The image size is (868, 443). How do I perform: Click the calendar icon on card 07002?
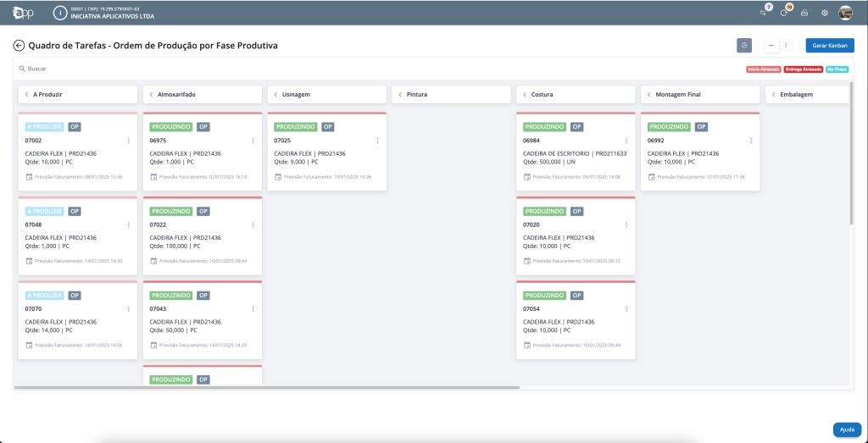click(30, 177)
